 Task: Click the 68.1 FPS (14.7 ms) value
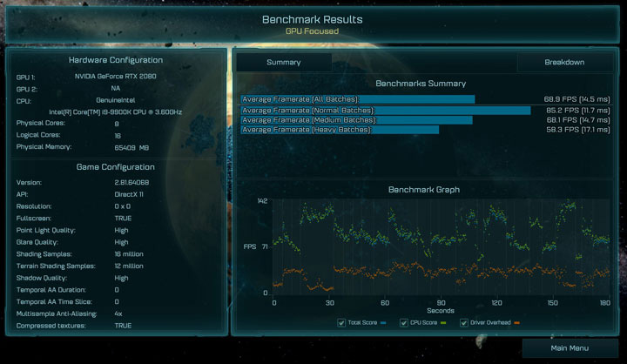tap(578, 120)
